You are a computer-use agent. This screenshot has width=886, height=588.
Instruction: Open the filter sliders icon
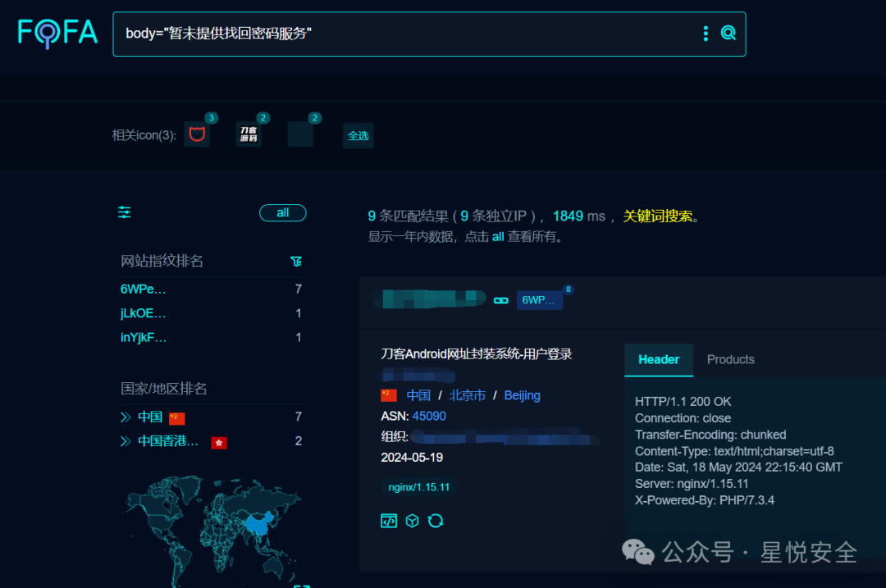pos(125,212)
